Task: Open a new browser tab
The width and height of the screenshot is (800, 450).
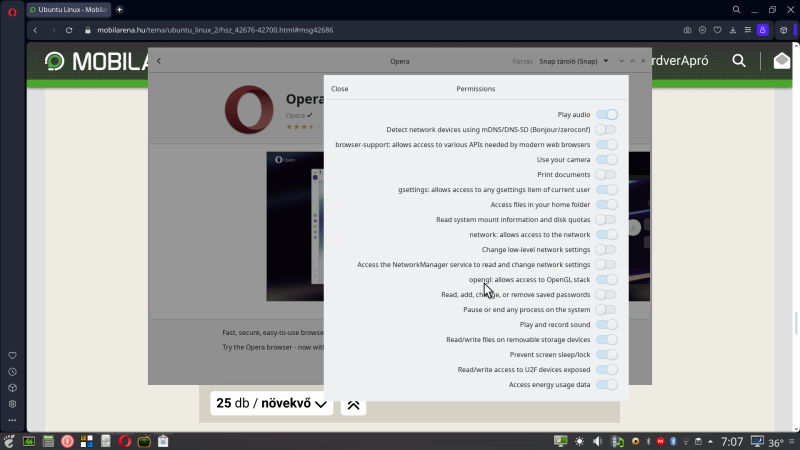Action: point(119,10)
